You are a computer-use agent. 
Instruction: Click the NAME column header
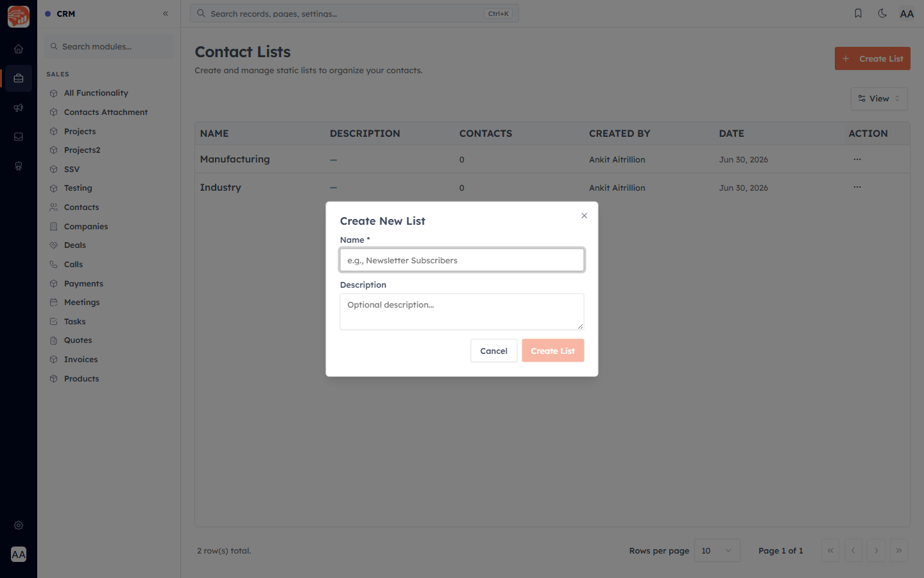[x=214, y=134]
